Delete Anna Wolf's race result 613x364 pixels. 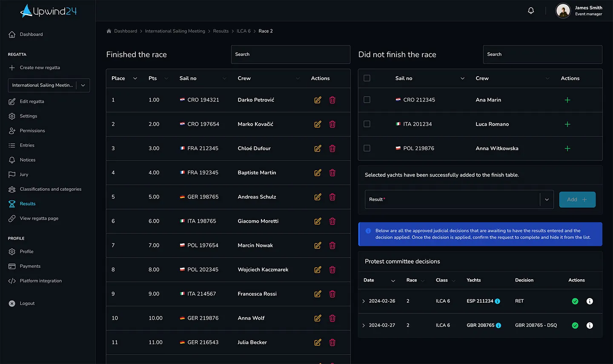pos(332,318)
